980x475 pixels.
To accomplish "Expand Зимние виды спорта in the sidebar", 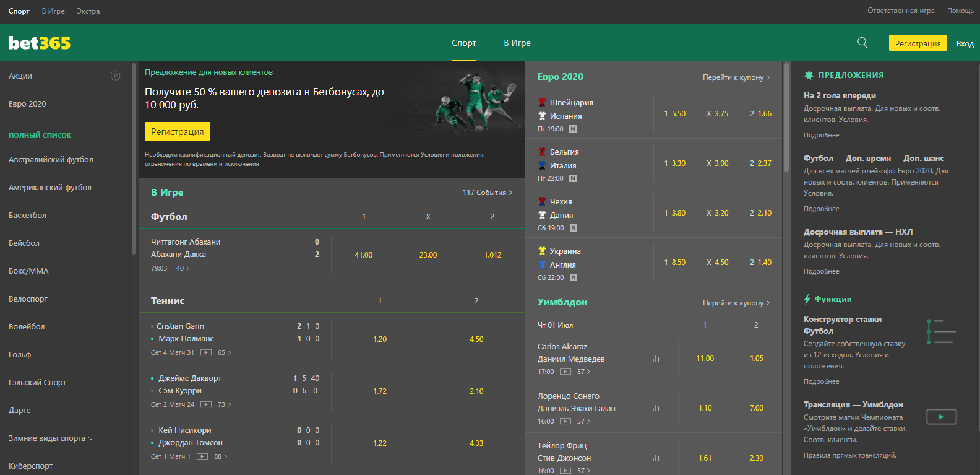I will click(51, 438).
